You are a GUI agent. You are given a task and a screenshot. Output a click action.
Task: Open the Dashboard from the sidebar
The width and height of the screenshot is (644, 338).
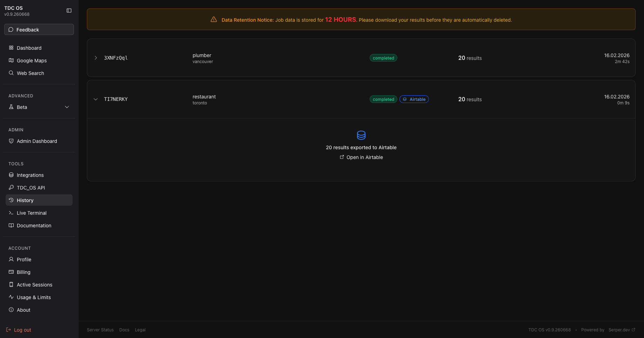click(x=29, y=48)
